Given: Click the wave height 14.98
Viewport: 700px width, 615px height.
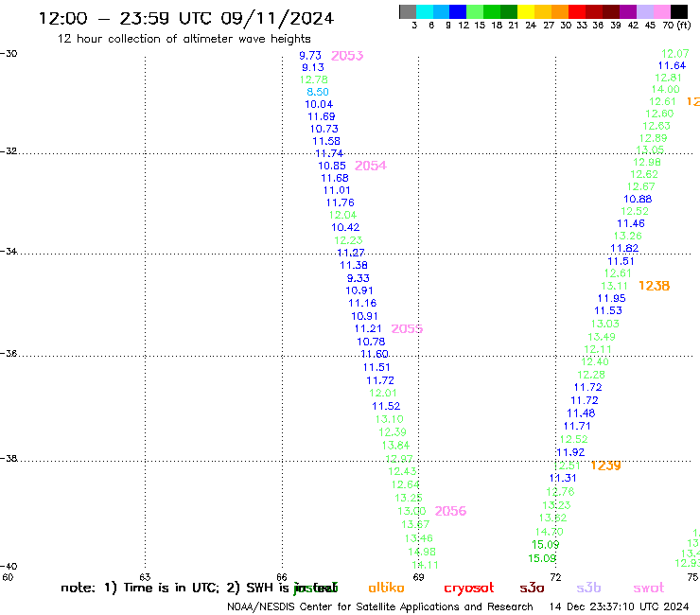Looking at the screenshot, I should (x=422, y=552).
